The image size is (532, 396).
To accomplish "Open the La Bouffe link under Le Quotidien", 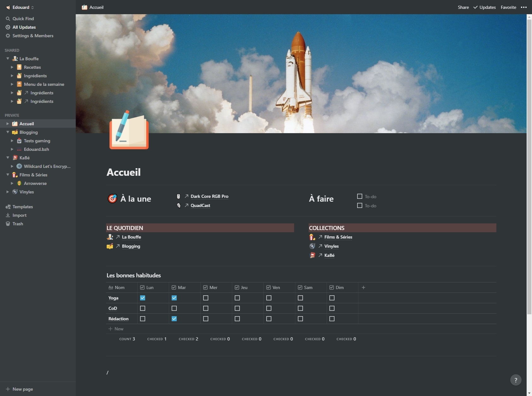I will [132, 237].
